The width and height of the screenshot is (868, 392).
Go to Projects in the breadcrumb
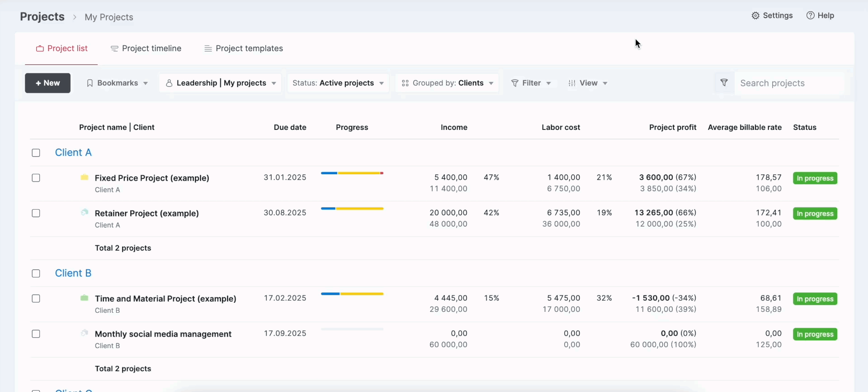(x=42, y=17)
